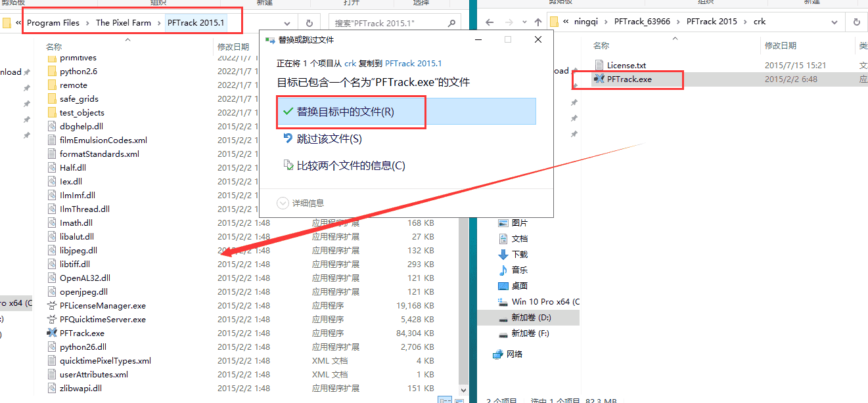This screenshot has height=403, width=868.
Task: Select the remote folder
Action: coord(74,85)
